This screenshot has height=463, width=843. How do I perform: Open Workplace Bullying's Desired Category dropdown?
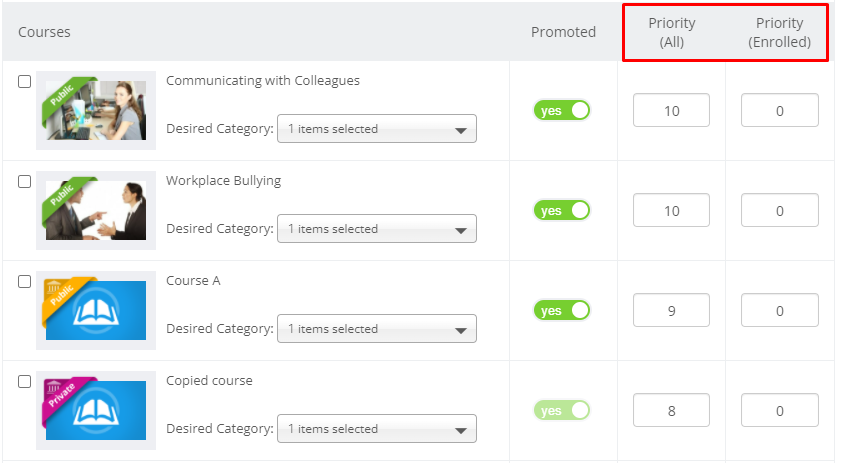377,229
